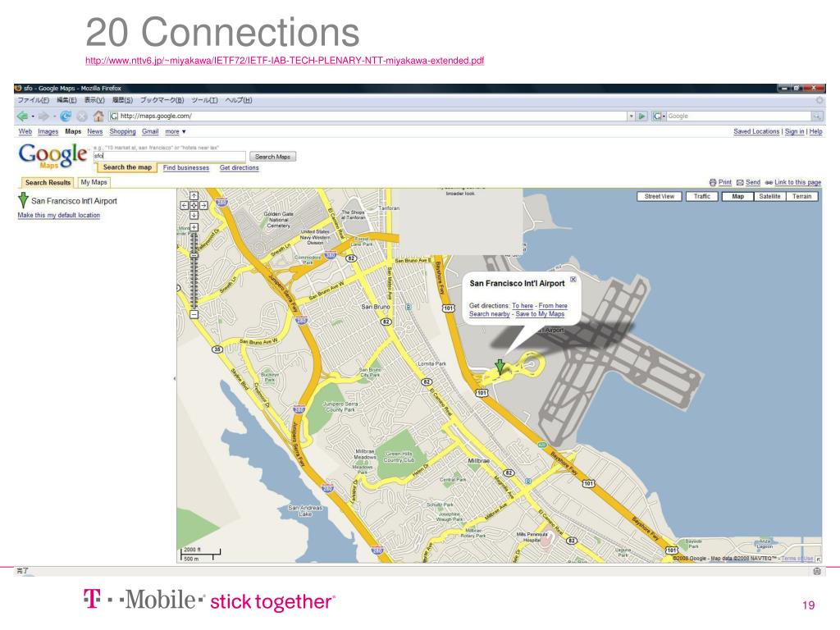Viewport: 840px width, 630px height.
Task: Click the Highway 101 shield near San Bruno
Action: point(449,308)
